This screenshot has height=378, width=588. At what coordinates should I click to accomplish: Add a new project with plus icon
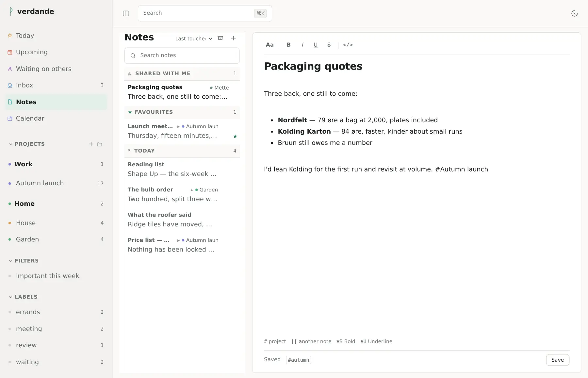point(91,144)
